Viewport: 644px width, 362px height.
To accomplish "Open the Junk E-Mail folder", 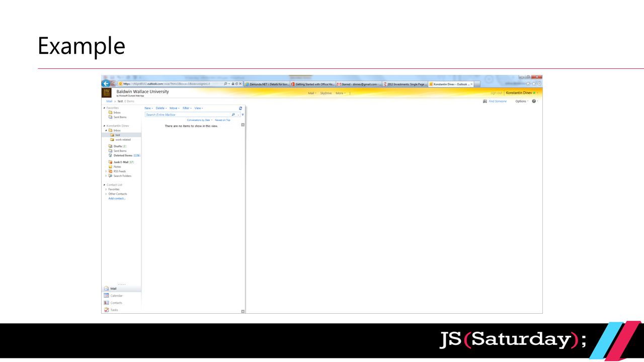I will tap(121, 162).
